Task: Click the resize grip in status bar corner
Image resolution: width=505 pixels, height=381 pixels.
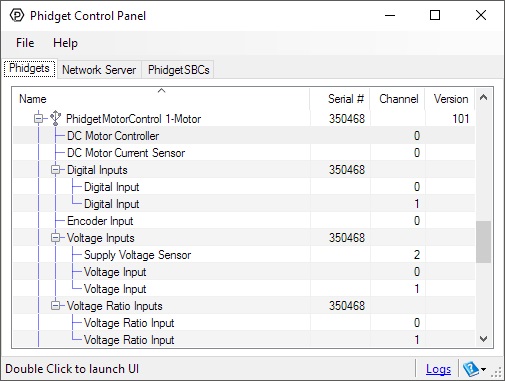Action: click(x=497, y=373)
